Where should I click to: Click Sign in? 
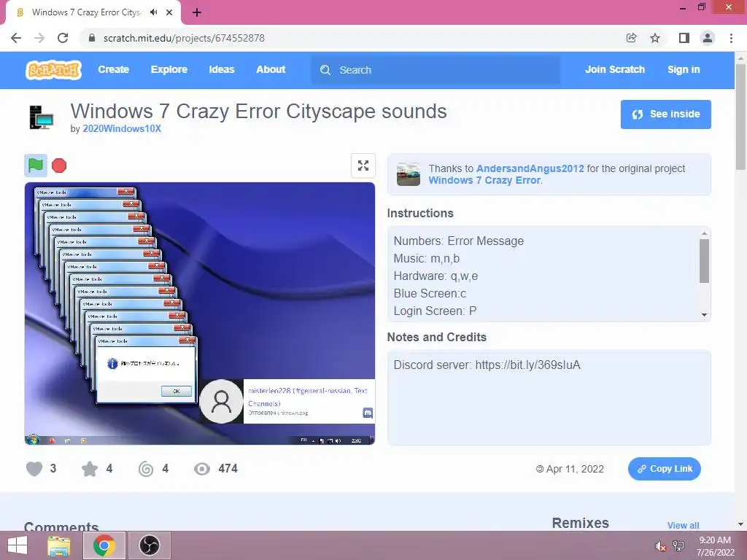[684, 69]
